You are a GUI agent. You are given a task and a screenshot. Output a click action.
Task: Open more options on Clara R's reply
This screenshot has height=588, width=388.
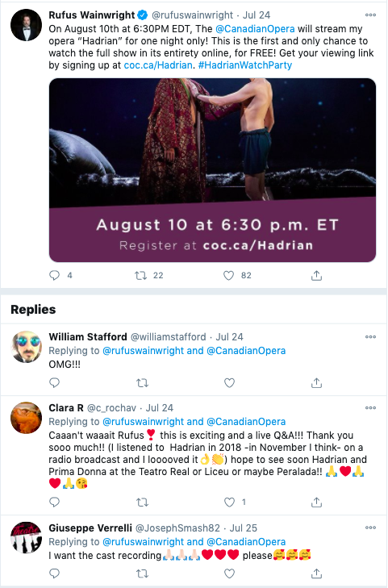click(370, 407)
